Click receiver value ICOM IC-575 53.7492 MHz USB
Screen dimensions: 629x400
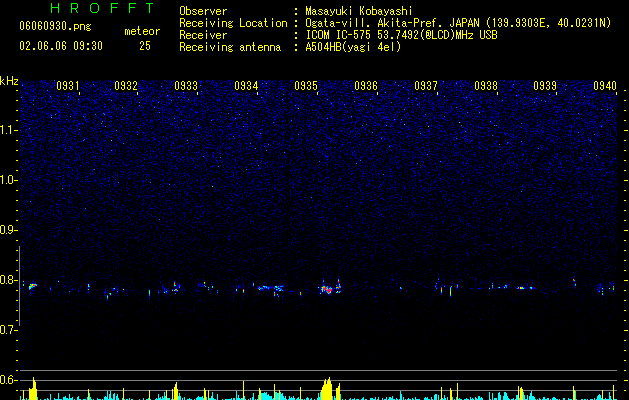(x=401, y=35)
